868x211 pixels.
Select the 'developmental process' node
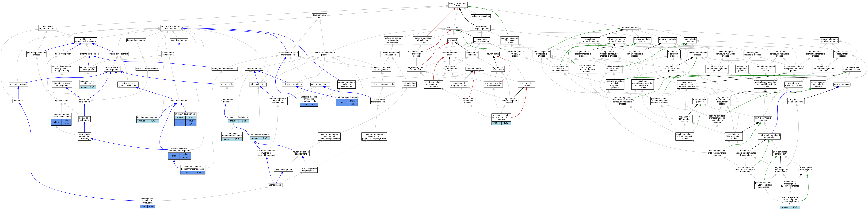pos(319,16)
